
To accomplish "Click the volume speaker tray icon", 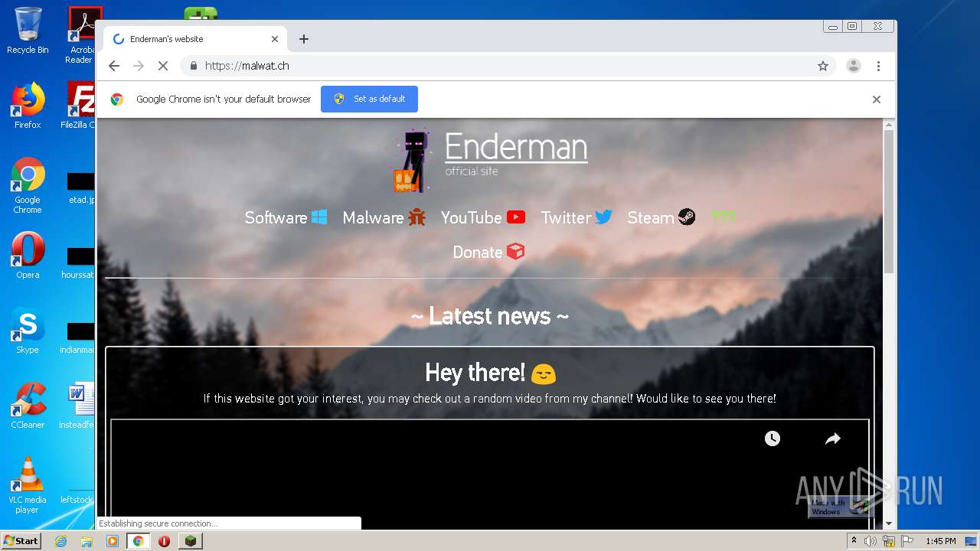I will [871, 541].
